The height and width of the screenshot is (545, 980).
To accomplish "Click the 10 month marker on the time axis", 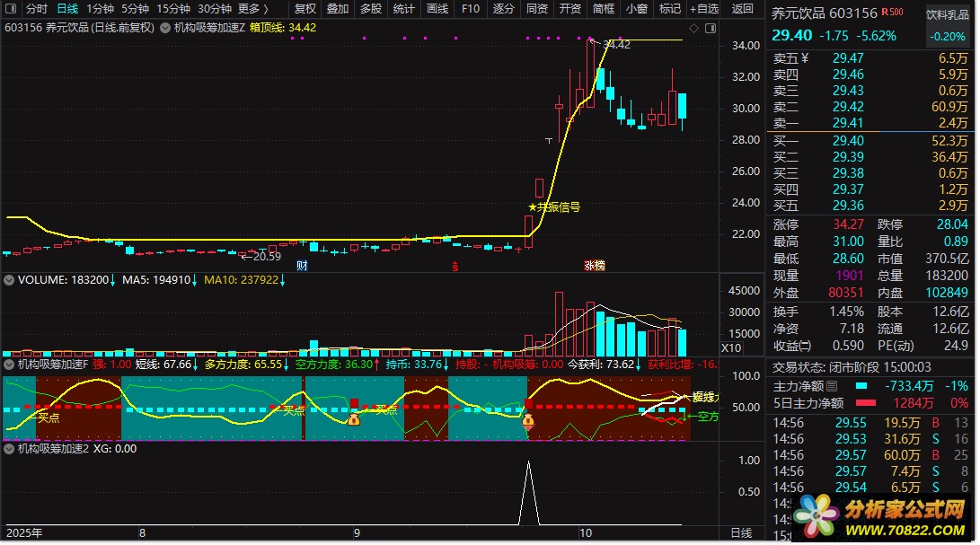I will (585, 533).
